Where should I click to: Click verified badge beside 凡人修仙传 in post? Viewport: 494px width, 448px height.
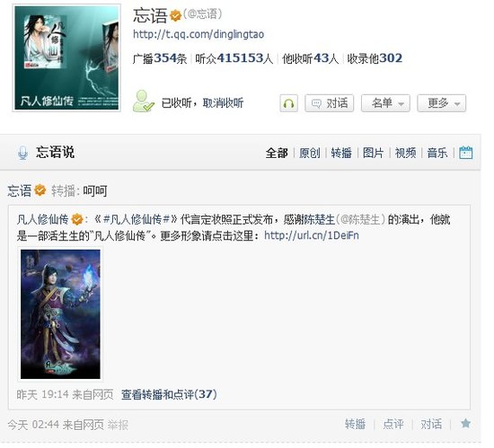[x=77, y=219]
